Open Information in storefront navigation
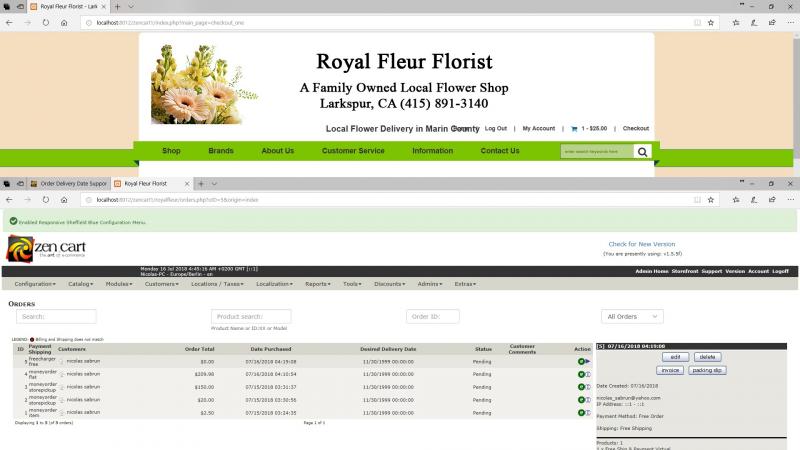 tap(432, 151)
